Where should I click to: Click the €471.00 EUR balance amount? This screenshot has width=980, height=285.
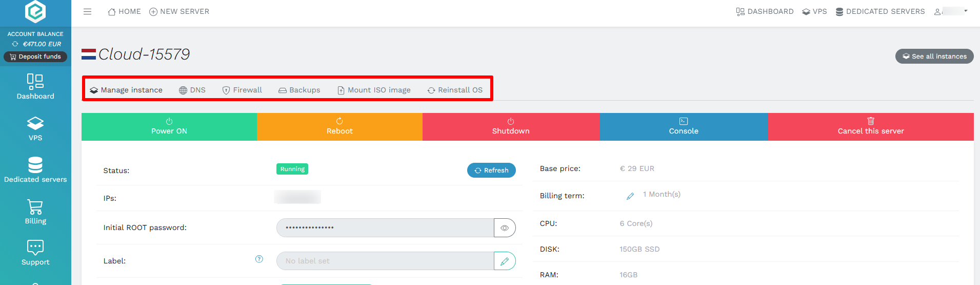coord(42,44)
